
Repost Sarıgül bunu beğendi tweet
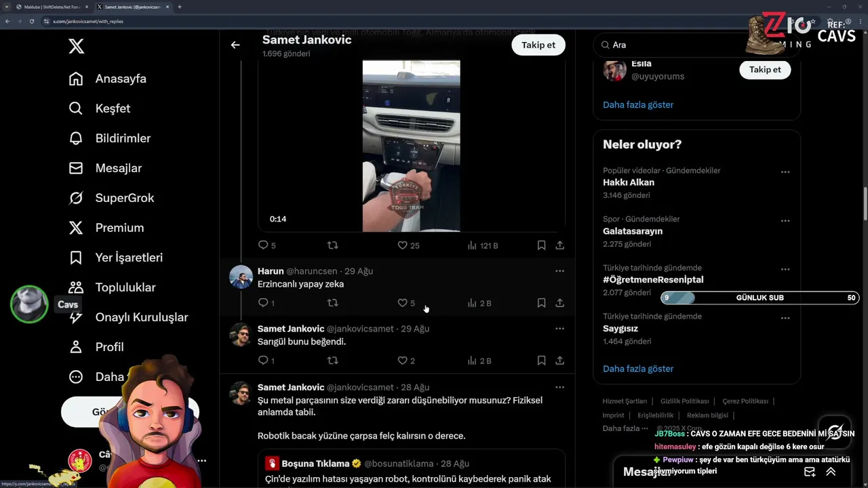coord(332,361)
